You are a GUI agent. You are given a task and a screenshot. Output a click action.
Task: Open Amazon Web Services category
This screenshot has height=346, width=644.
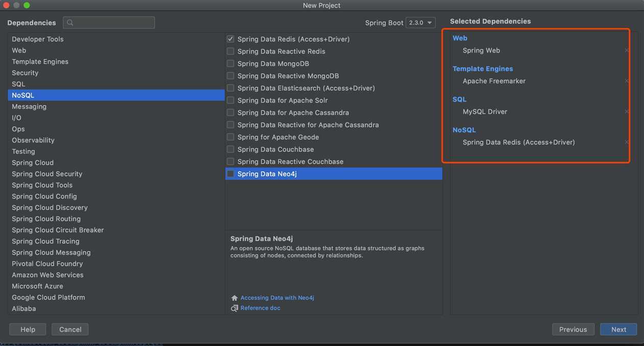(x=116, y=275)
